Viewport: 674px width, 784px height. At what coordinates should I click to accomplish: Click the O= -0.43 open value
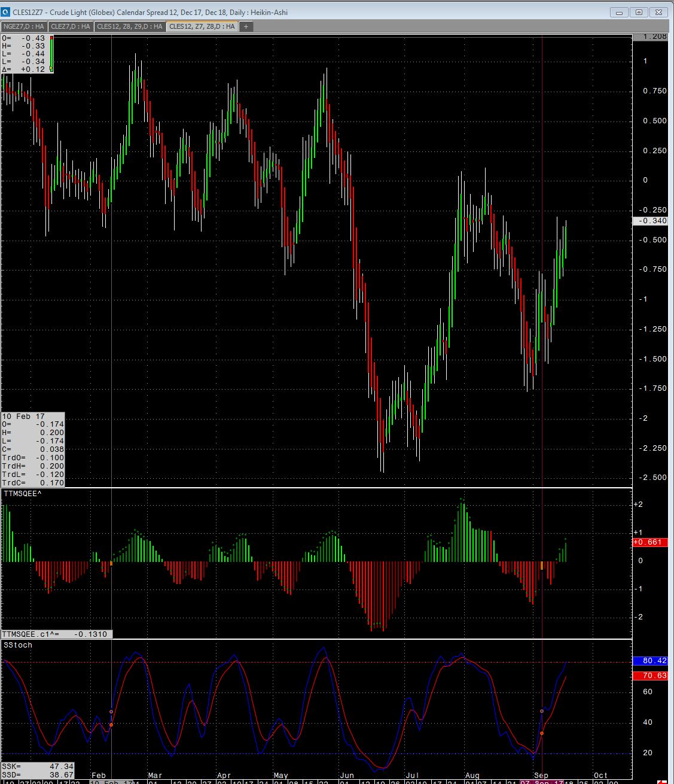23,38
